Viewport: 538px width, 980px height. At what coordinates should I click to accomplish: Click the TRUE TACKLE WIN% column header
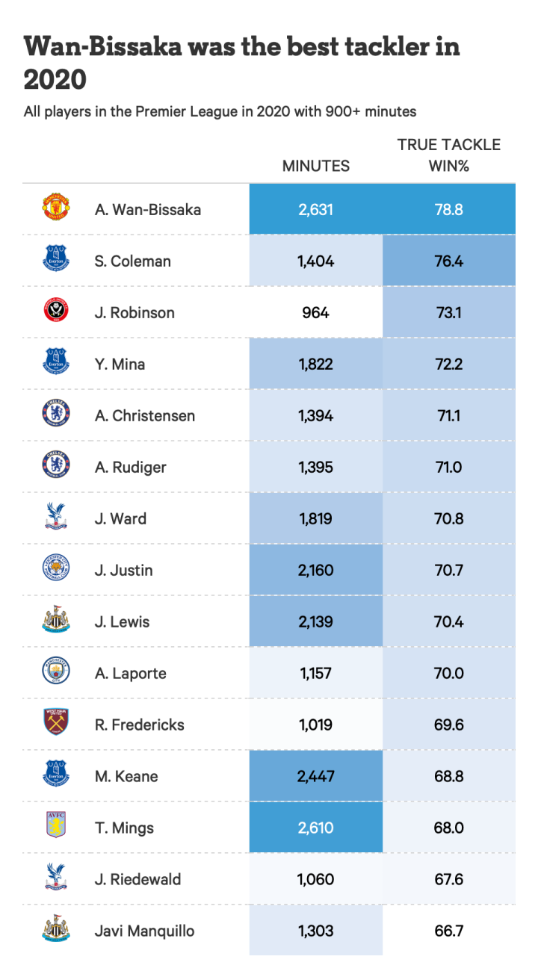pos(448,155)
